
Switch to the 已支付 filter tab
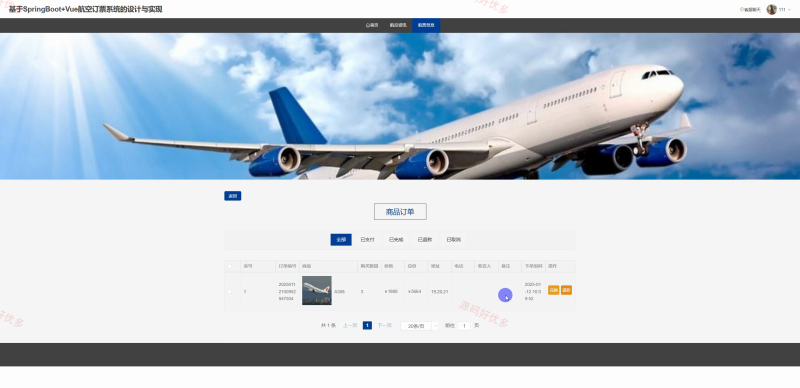[367, 239]
